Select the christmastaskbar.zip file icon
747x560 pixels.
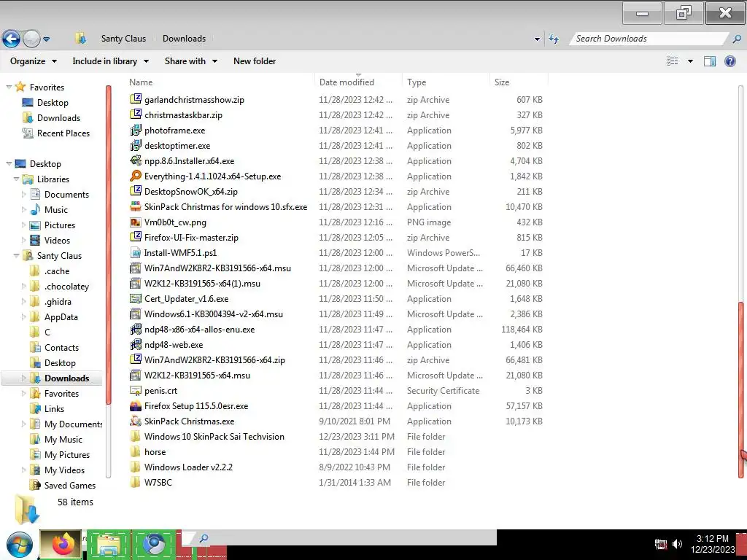coord(136,114)
